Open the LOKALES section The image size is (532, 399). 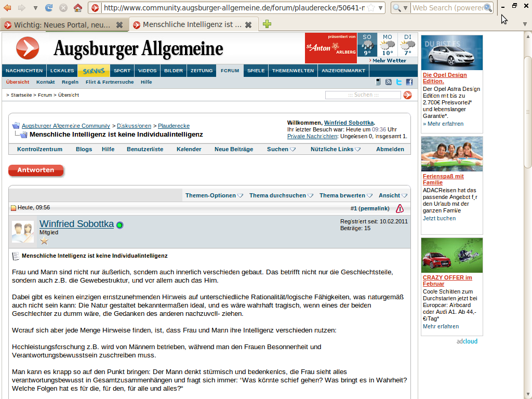click(x=62, y=71)
